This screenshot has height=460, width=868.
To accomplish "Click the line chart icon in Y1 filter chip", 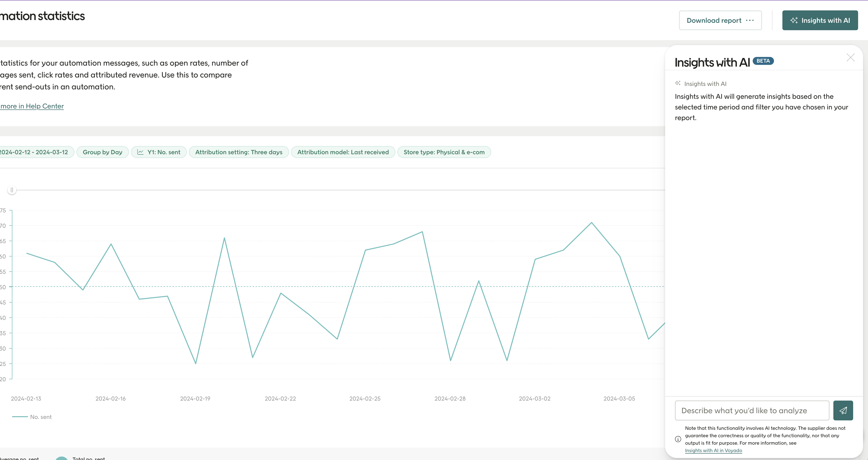I will pos(141,152).
